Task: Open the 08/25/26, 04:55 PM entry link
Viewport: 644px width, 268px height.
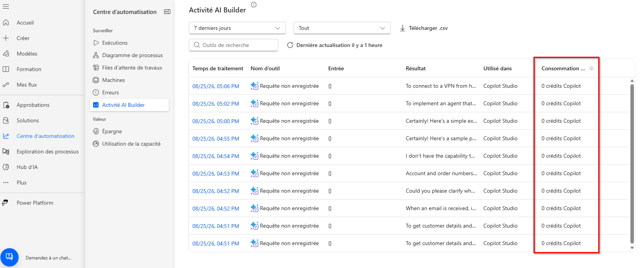Action: click(216, 139)
